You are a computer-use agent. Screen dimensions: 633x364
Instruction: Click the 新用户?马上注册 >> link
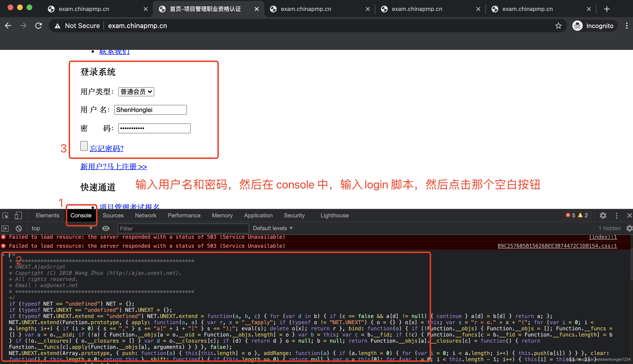click(114, 167)
